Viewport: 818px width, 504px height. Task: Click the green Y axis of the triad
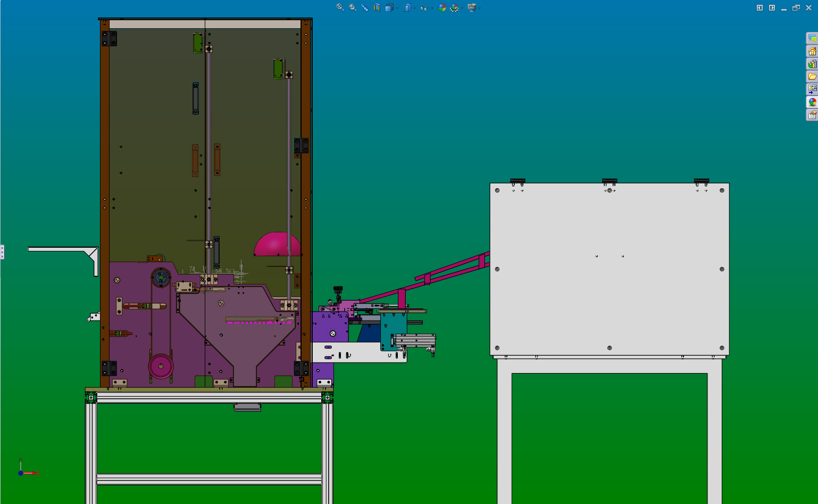(21, 464)
